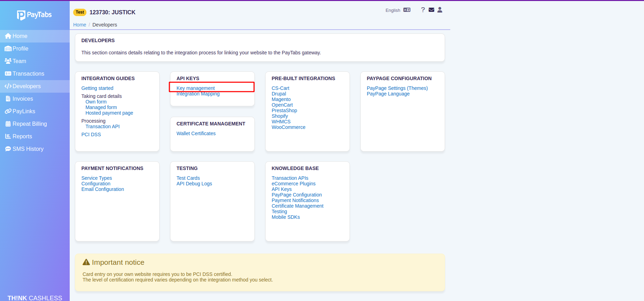Click the Transactions card icon in sidebar
This screenshot has height=301, width=644.
tap(8, 74)
